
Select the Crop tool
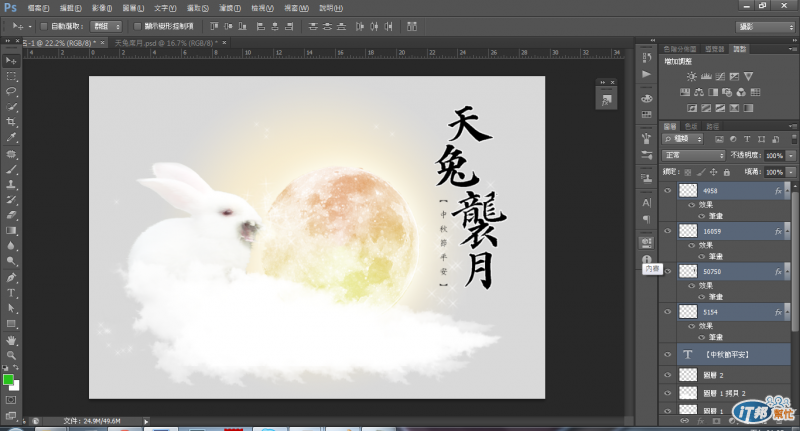[x=11, y=122]
